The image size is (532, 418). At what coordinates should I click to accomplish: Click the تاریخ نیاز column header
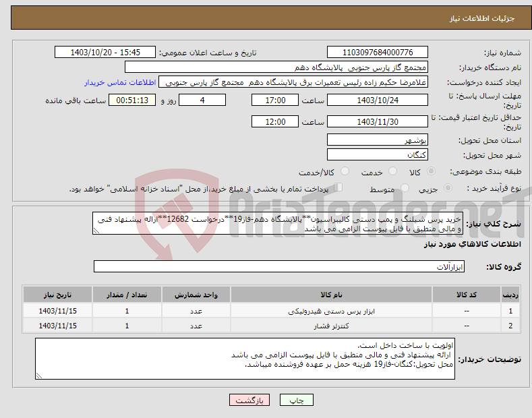(58, 295)
